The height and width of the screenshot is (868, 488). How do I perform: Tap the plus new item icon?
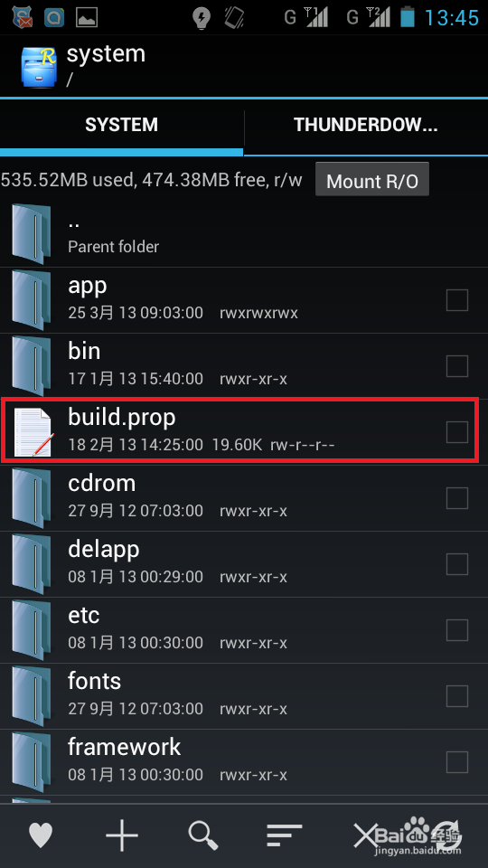point(122,835)
